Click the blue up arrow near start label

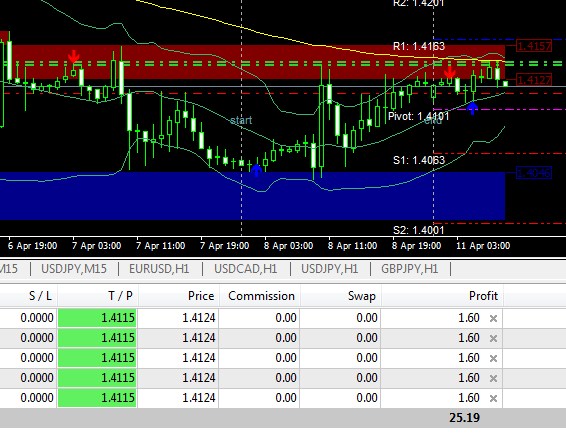tap(256, 170)
